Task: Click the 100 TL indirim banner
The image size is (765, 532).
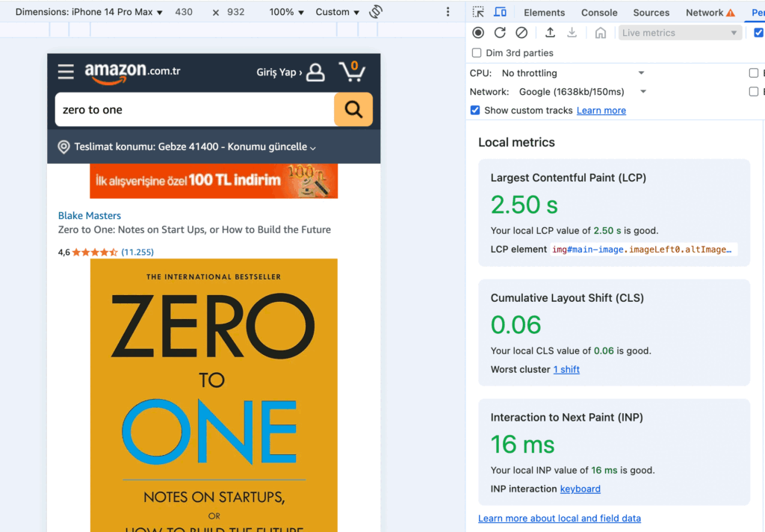Action: (x=214, y=181)
